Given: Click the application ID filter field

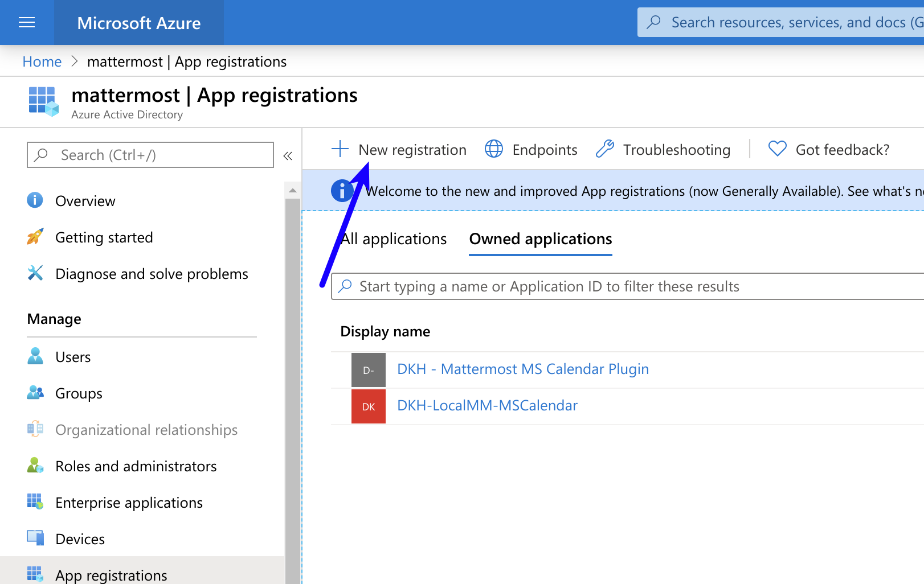Looking at the screenshot, I should (570, 286).
